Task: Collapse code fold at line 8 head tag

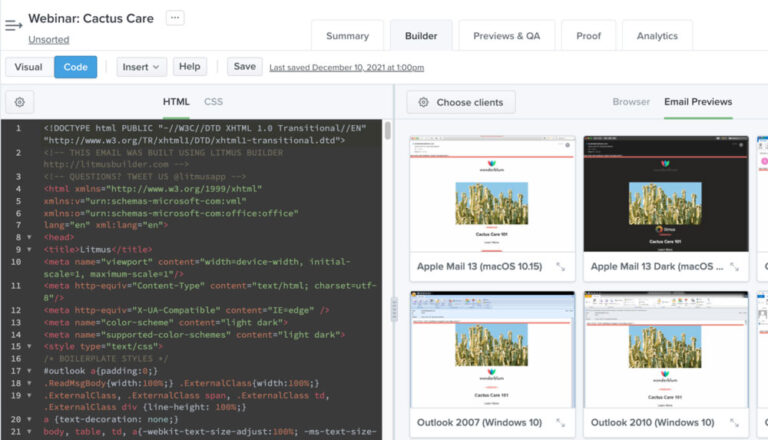Action: click(x=29, y=237)
